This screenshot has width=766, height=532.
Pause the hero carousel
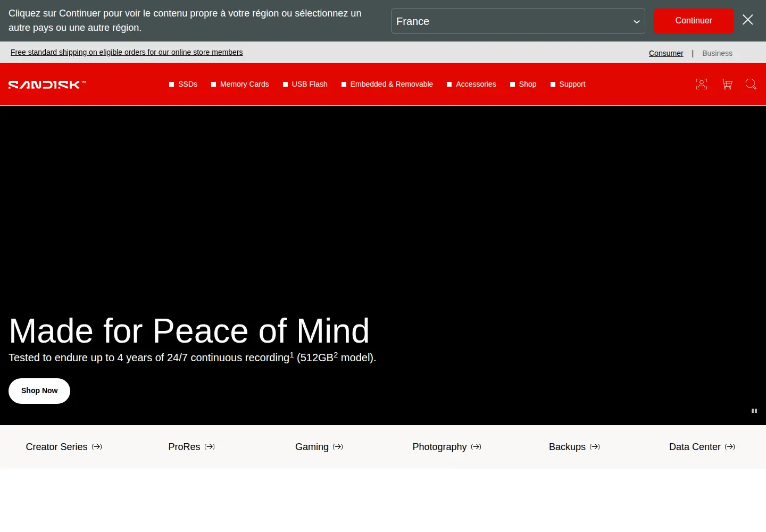point(754,411)
